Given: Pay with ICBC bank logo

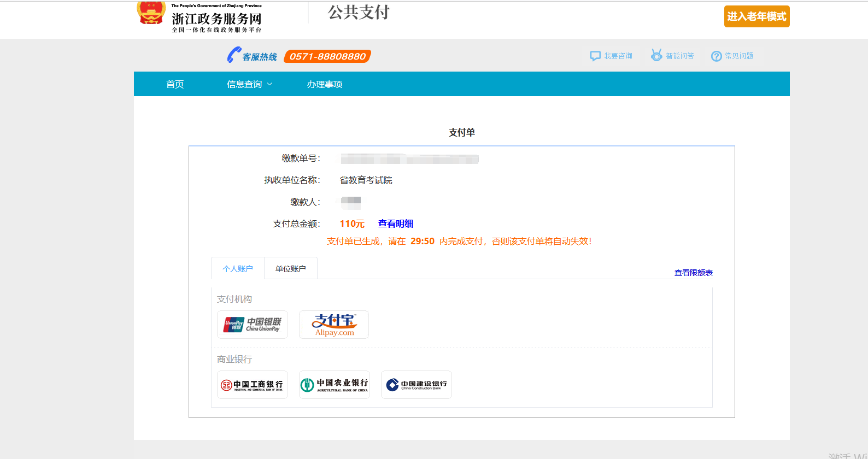Looking at the screenshot, I should tap(252, 385).
